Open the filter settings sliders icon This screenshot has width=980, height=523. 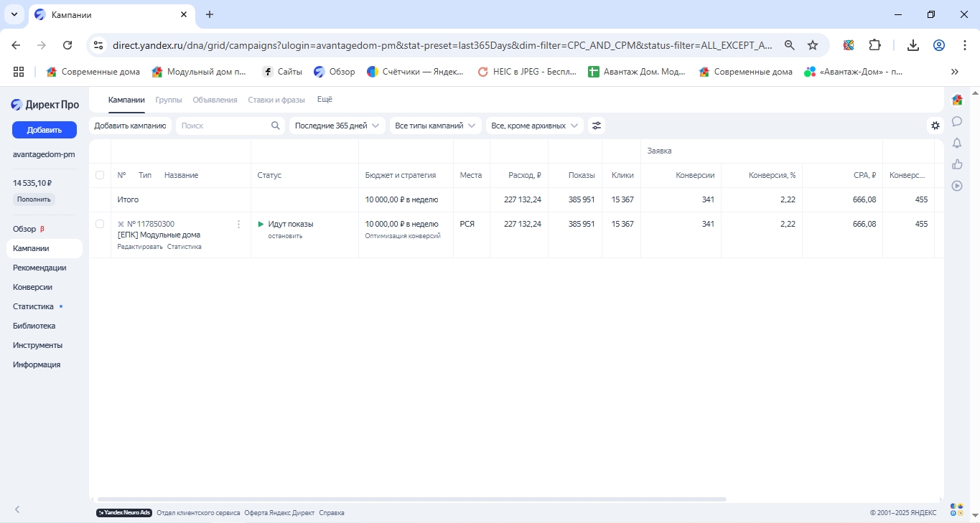(596, 126)
